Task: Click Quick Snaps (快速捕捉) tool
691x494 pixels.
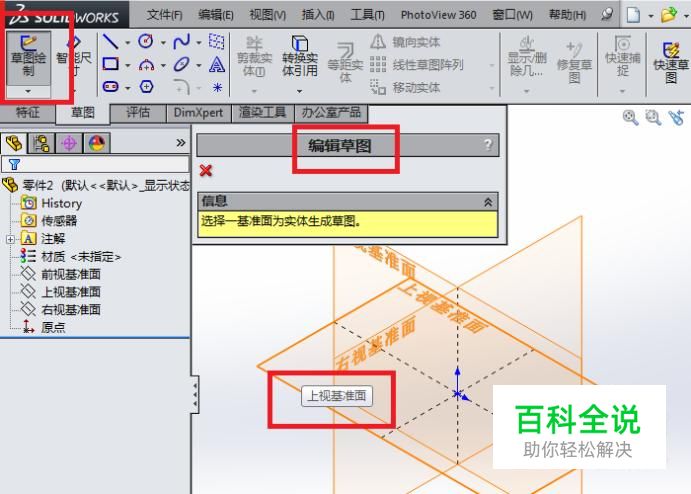Action: coord(622,56)
